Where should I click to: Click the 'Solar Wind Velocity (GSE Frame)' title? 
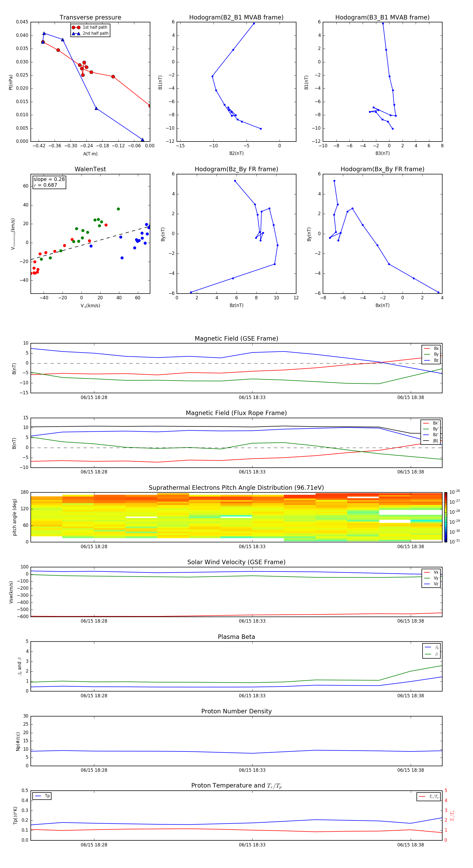236,562
